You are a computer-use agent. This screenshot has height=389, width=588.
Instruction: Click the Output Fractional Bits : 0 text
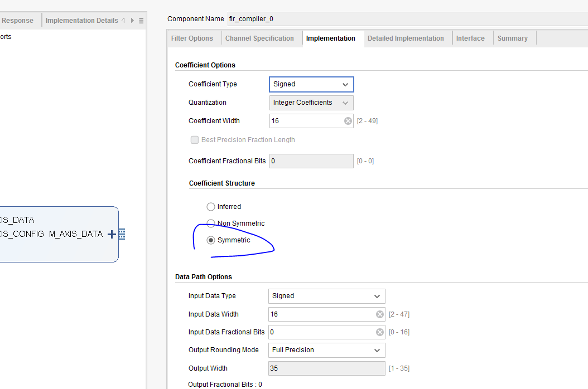225,385
